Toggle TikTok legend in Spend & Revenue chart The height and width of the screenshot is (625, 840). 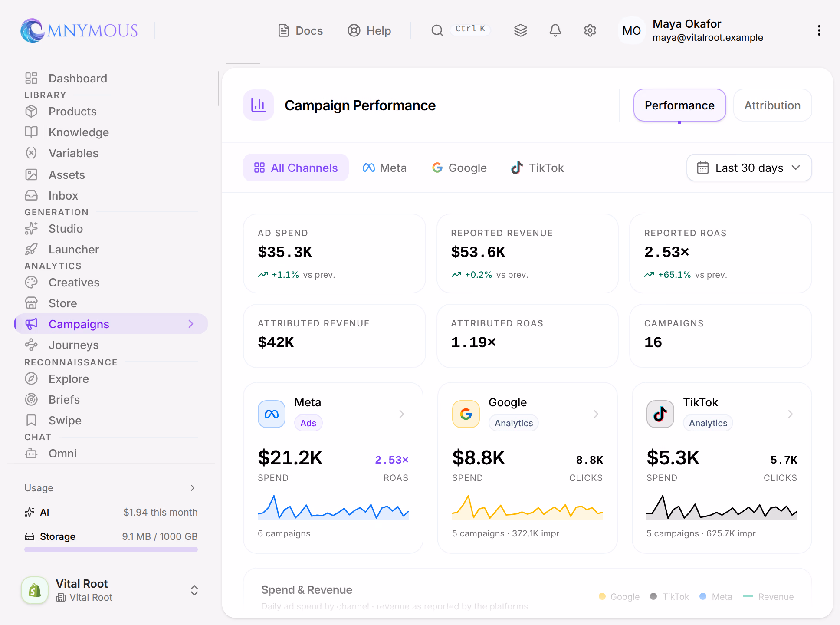coord(669,597)
